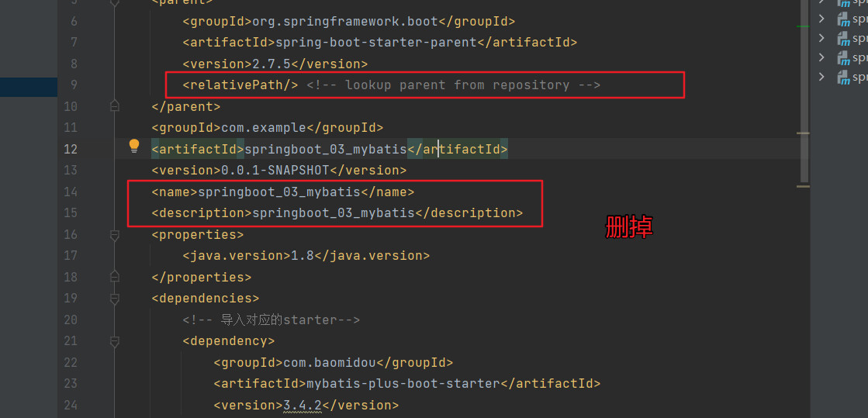Click line number 9 in the gutter
Screen dimensions: 868x418
pyautogui.click(x=74, y=85)
